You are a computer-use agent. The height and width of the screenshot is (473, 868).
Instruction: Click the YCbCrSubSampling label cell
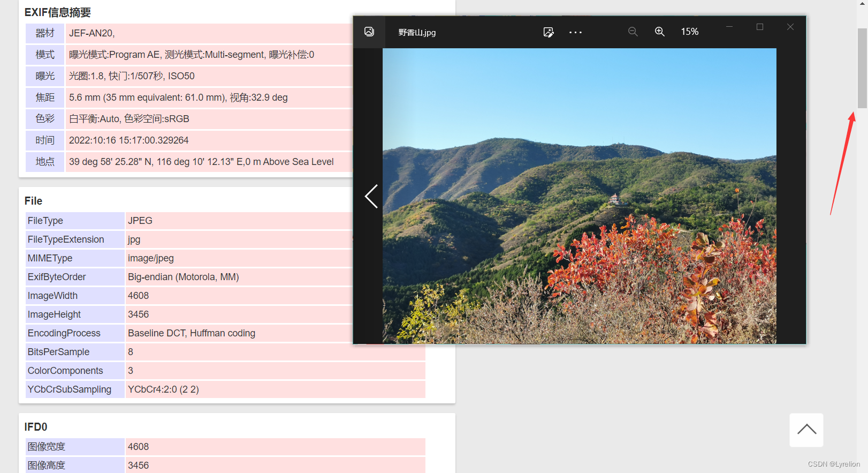pyautogui.click(x=75, y=389)
